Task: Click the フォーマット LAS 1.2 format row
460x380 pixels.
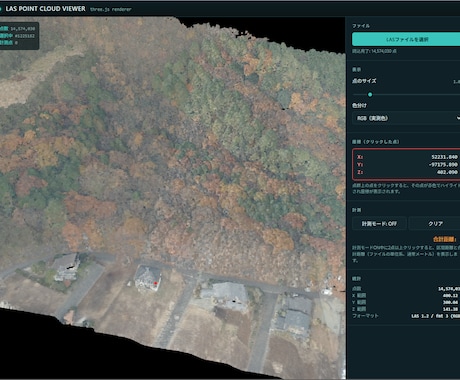Action: point(406,316)
